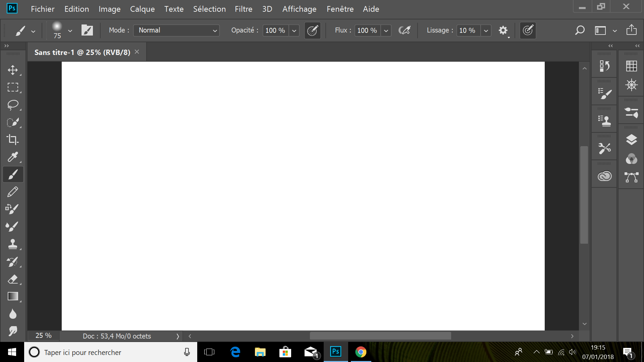
Task: Open the brush Mode dropdown
Action: 176,31
